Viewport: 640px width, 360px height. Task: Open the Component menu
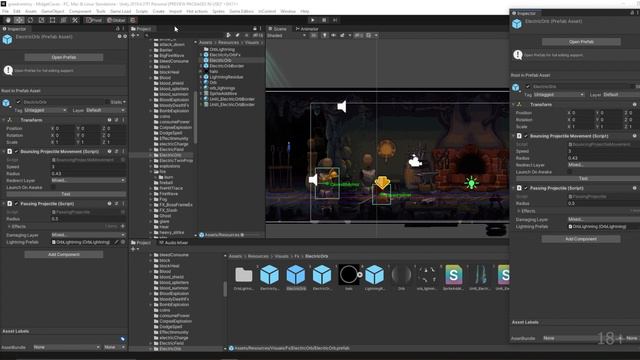tap(80, 11)
